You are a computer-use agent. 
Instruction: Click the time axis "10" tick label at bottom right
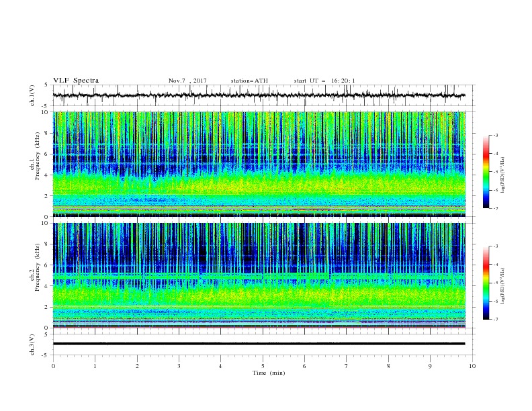(x=472, y=366)
